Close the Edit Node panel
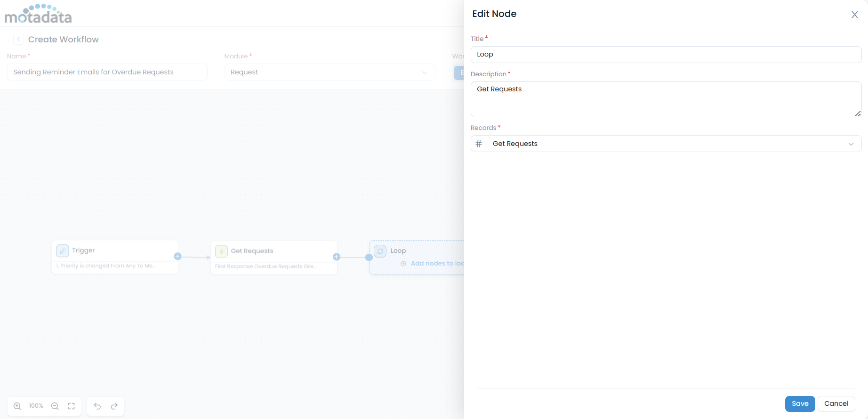Viewport: 868px width, 419px height. (x=854, y=15)
